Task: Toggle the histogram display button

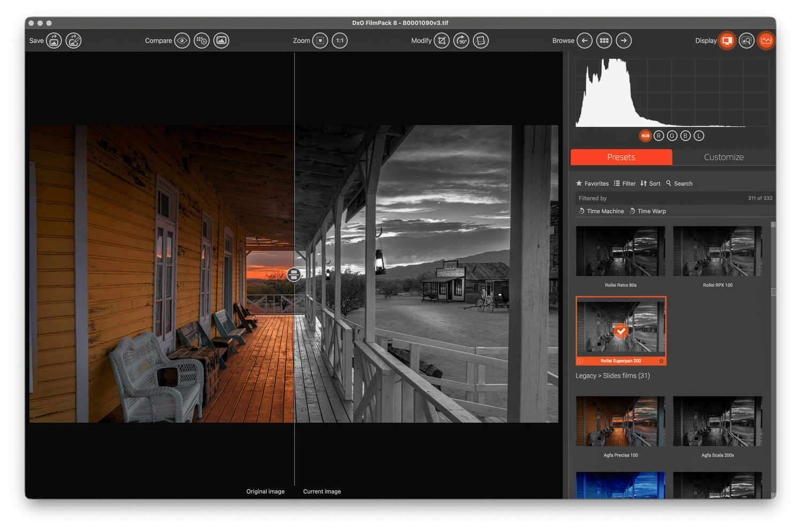Action: pyautogui.click(x=766, y=41)
